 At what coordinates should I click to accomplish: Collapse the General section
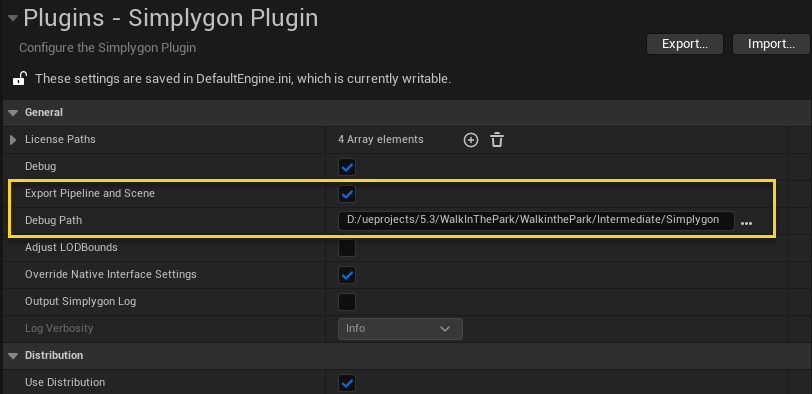pyautogui.click(x=14, y=112)
